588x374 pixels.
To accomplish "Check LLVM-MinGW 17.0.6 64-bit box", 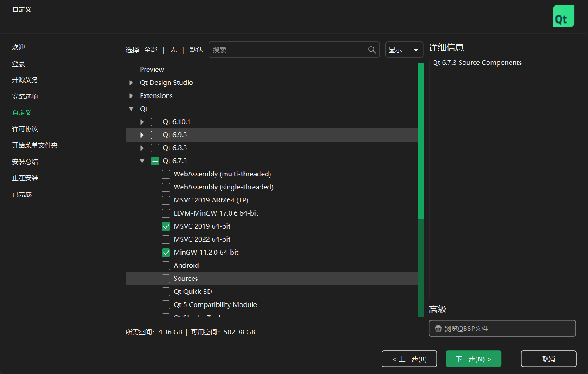I will [166, 213].
